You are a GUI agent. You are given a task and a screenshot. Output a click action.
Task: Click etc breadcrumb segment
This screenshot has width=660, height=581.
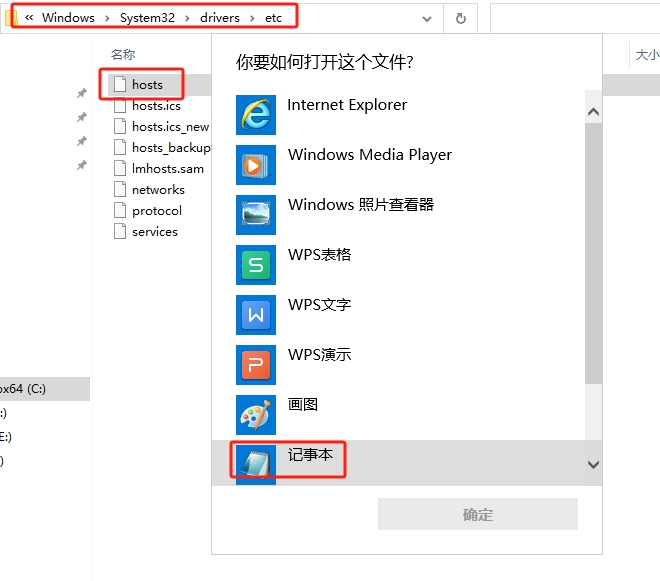[273, 18]
